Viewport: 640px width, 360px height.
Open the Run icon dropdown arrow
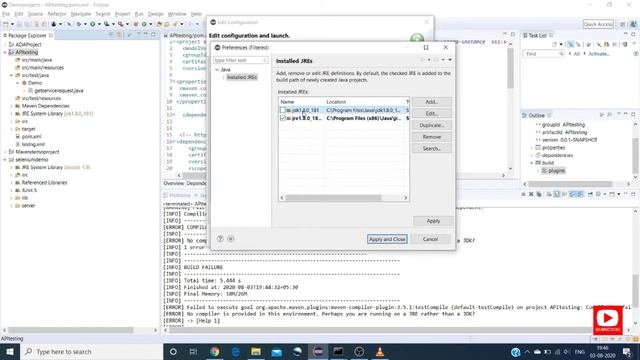99,24
